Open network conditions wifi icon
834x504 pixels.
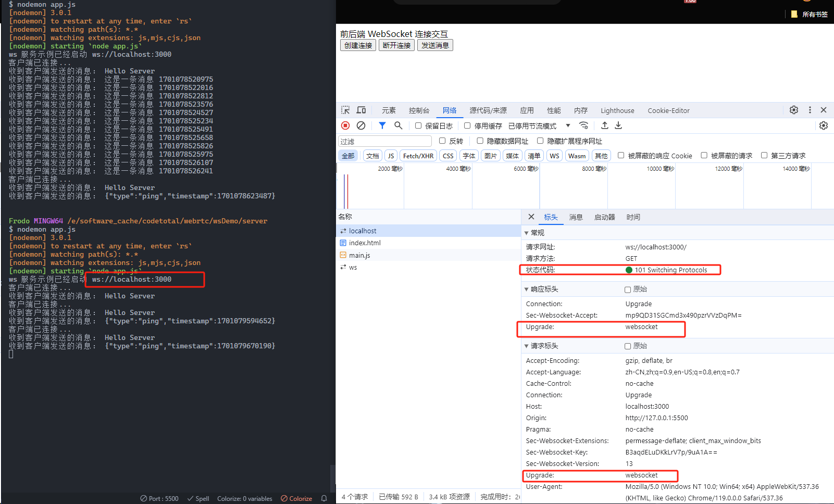(x=584, y=125)
